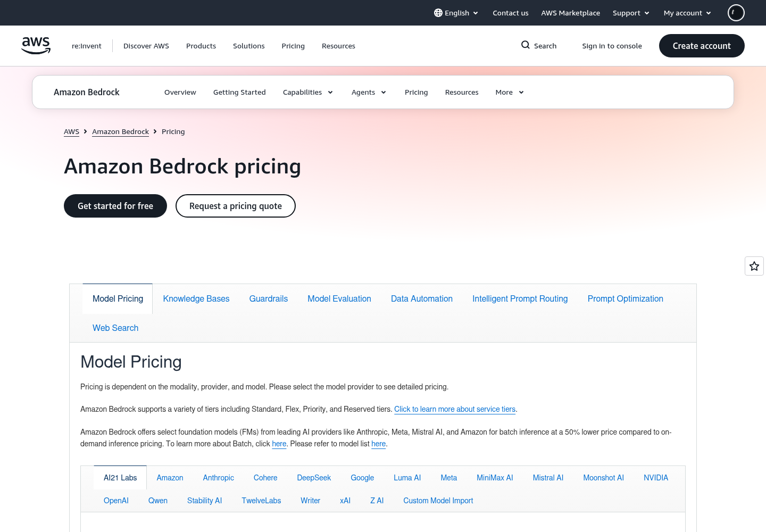766x532 pixels.
Task: Select Writer provider tab
Action: [310, 501]
